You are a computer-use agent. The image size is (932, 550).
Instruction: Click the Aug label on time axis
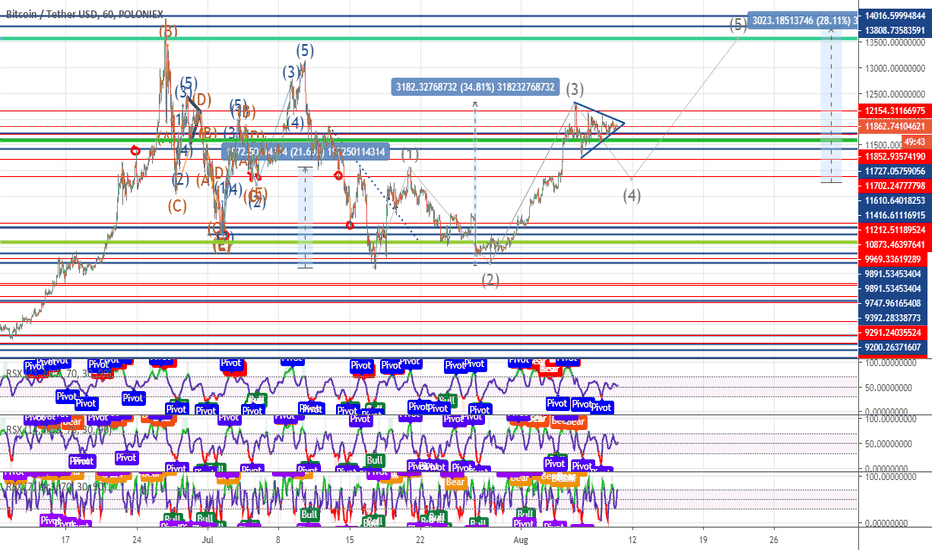pyautogui.click(x=521, y=540)
